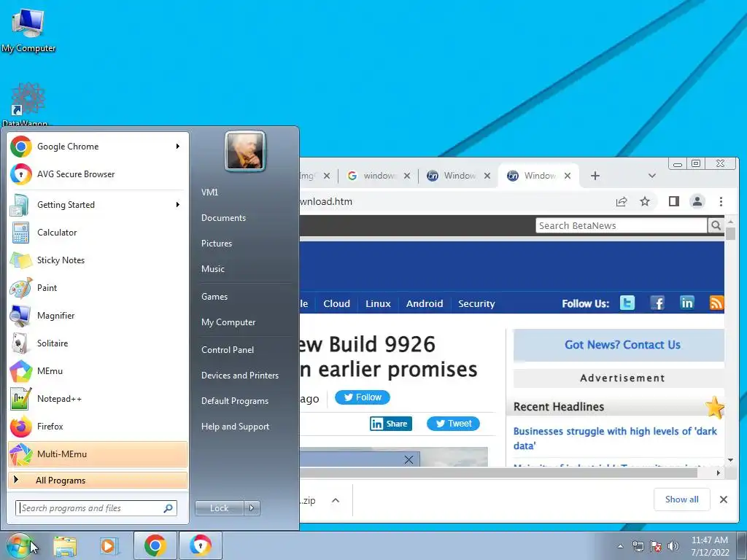The image size is (747, 560).
Task: Switch to Chrome on taskbar
Action: (155, 545)
